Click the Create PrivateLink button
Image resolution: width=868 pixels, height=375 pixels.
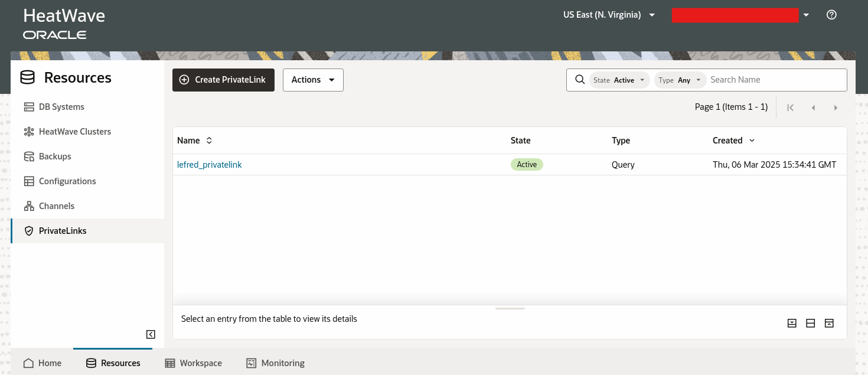click(x=223, y=80)
